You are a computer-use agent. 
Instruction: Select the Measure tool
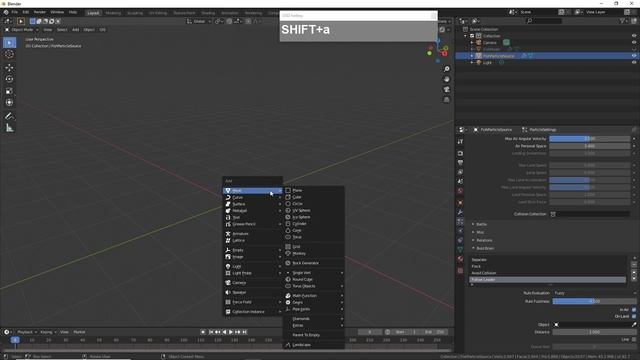(9, 128)
